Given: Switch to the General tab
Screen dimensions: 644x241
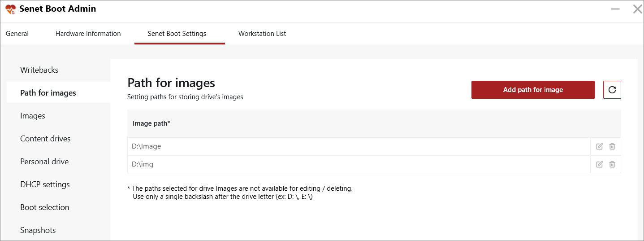Looking at the screenshot, I should click(x=17, y=34).
